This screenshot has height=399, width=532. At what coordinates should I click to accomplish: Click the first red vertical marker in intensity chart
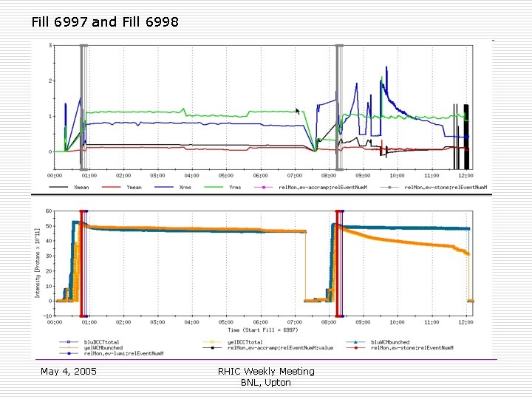(x=82, y=263)
